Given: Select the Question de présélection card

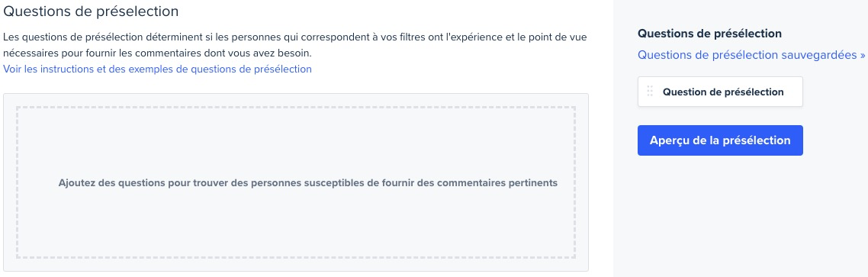Looking at the screenshot, I should coord(720,92).
